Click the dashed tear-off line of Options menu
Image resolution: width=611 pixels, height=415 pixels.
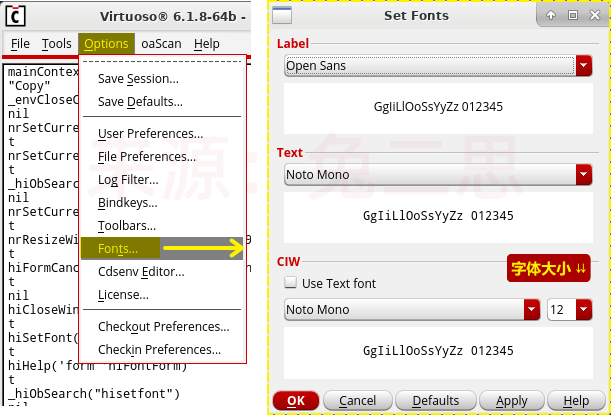click(x=162, y=62)
